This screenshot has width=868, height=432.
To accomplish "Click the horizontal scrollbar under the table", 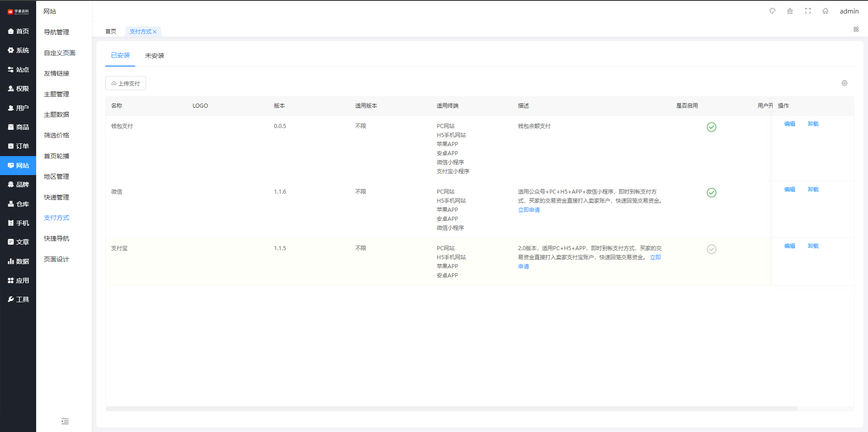I will point(451,408).
